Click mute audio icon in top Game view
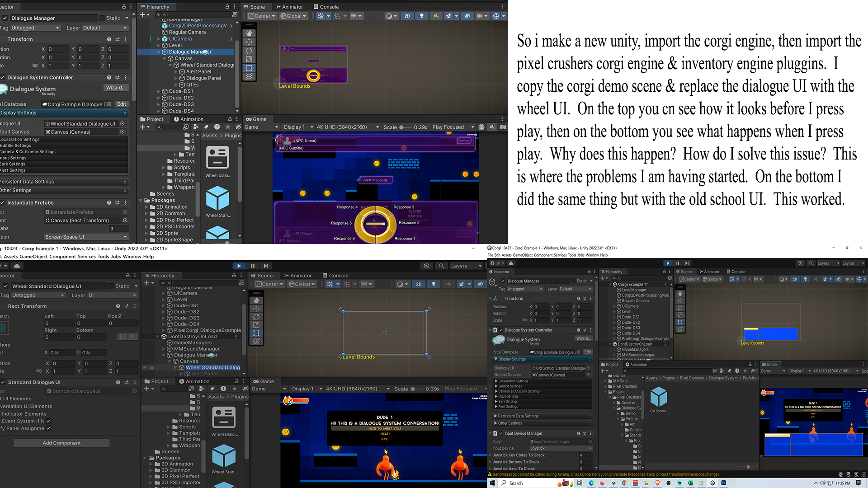The height and width of the screenshot is (488, 868). pyautogui.click(x=492, y=127)
